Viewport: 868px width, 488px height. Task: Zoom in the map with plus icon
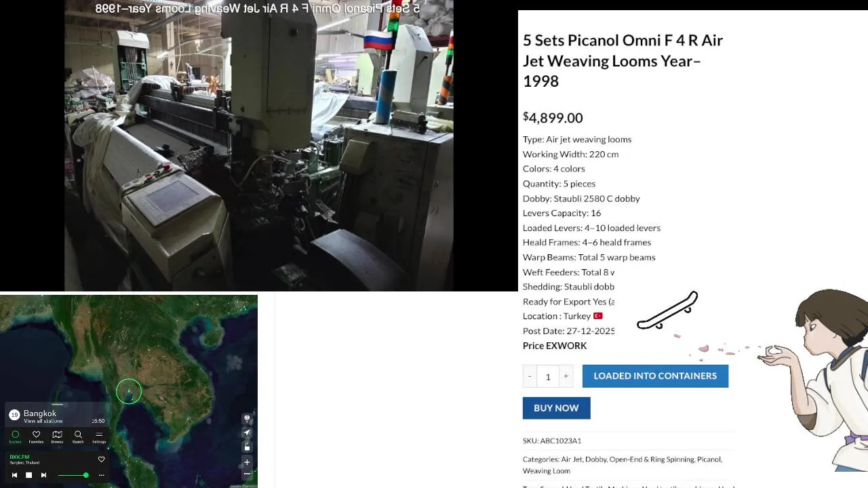tap(247, 462)
